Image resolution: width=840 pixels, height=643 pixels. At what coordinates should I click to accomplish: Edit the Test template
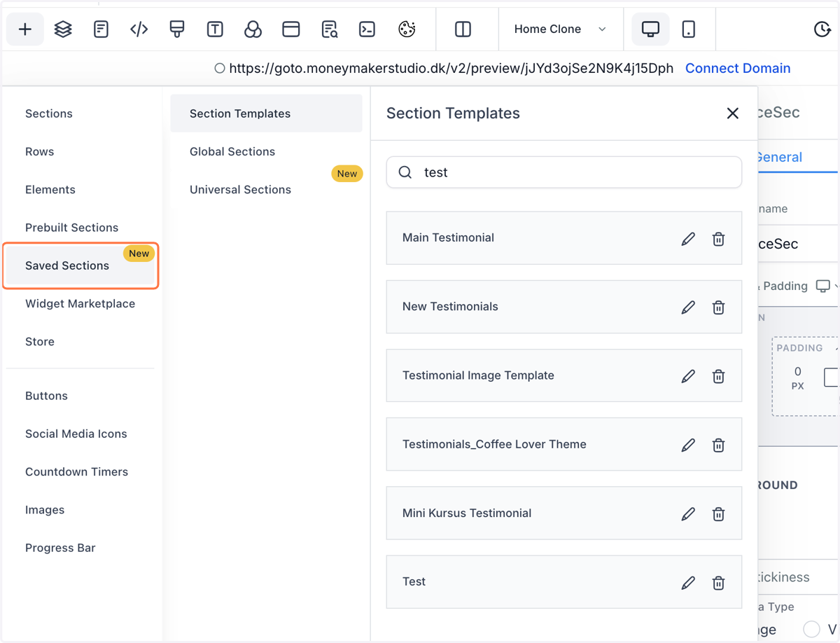[x=688, y=583]
